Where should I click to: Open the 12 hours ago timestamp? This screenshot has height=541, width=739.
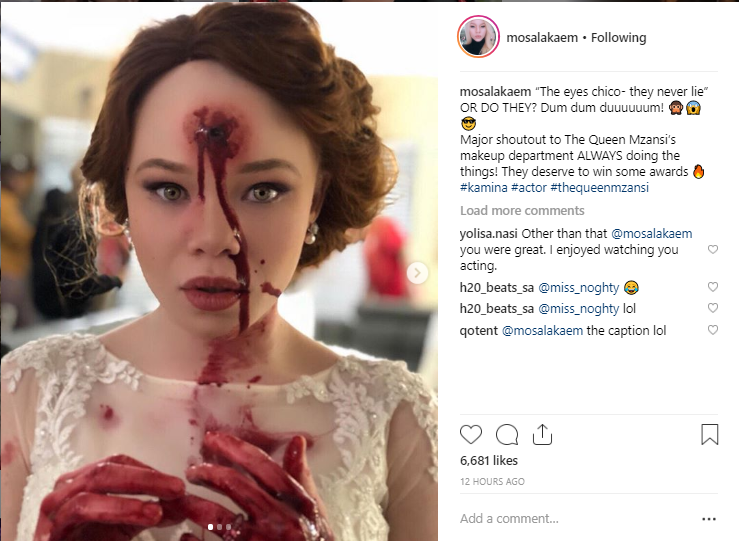tap(492, 482)
